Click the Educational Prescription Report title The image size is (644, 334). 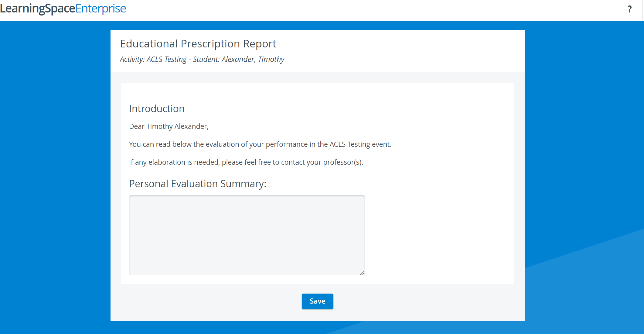click(198, 44)
